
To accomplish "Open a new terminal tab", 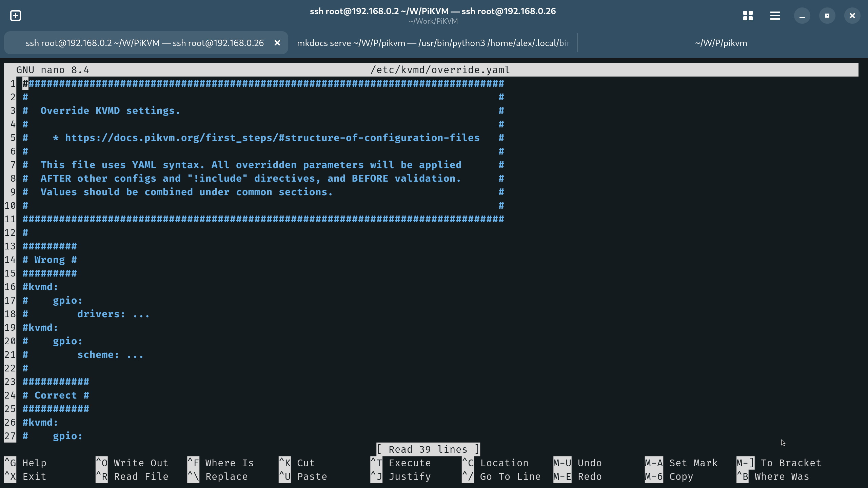I will coord(16,16).
